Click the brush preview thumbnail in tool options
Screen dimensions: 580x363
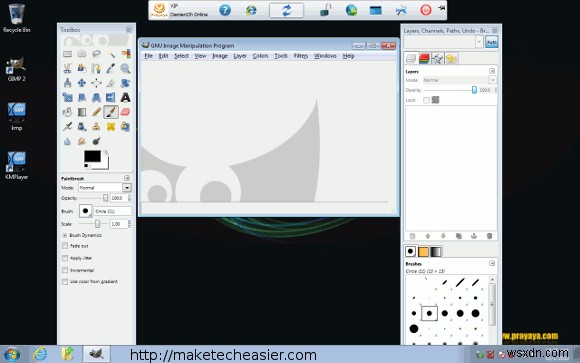85,211
